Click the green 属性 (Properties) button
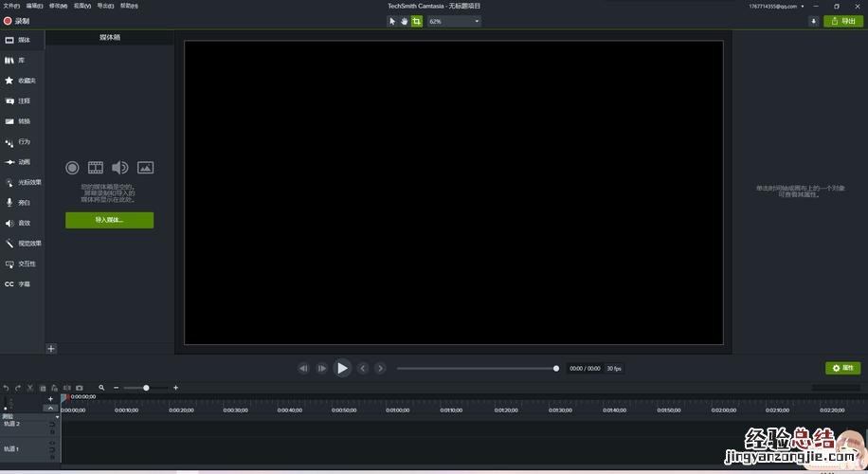This screenshot has width=868, height=474. point(842,368)
